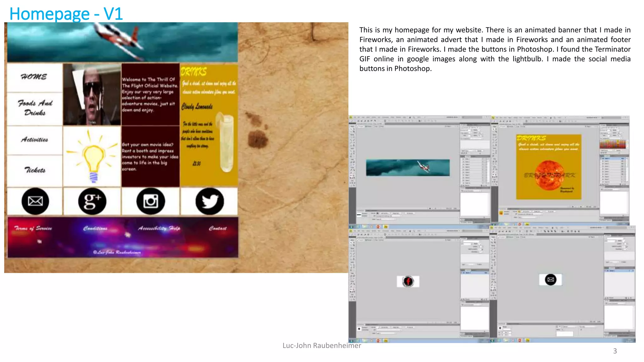The height and width of the screenshot is (362, 644).
Task: Click the Twitter bird social icon
Action: pyautogui.click(x=209, y=201)
